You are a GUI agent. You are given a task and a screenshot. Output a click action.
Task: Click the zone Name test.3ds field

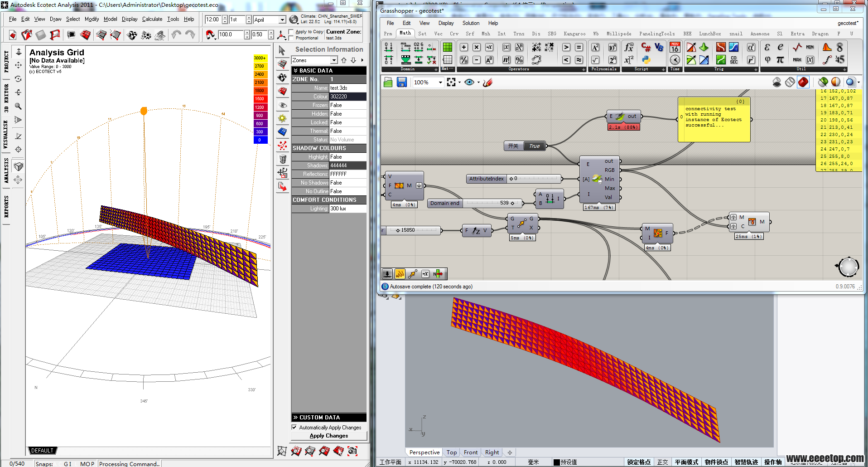[348, 88]
